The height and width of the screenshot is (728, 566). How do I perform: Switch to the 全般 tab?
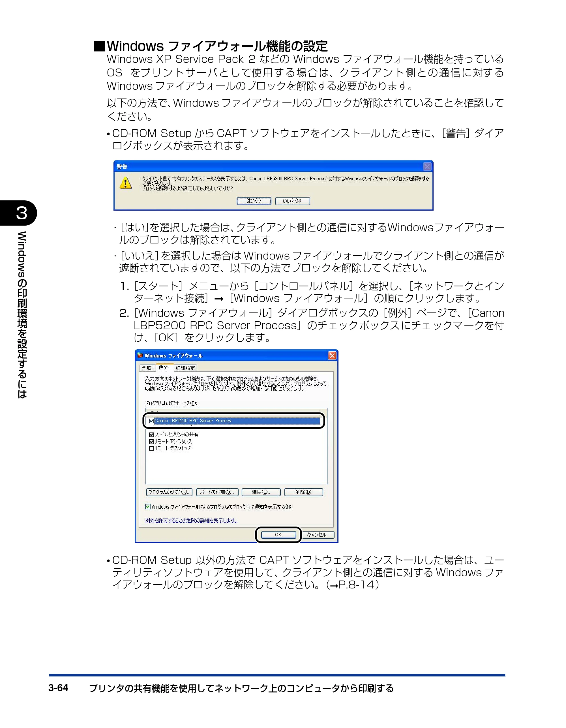[x=147, y=368]
